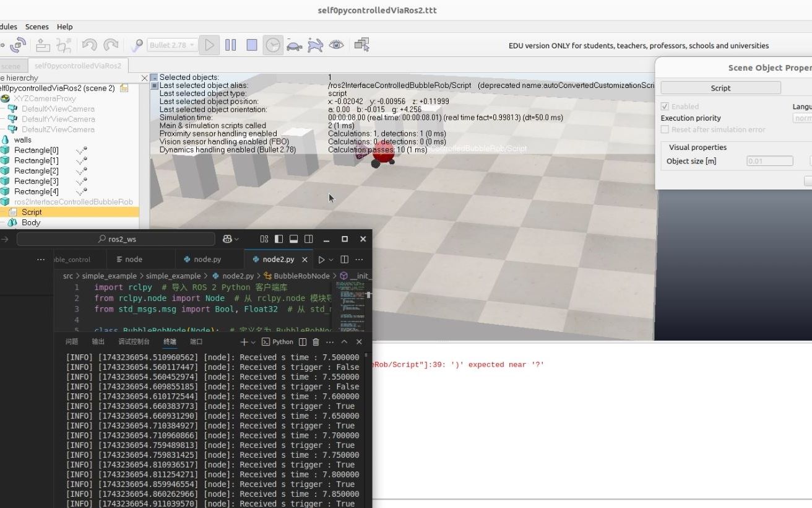
Task: Toggle the Enabled checkbox for the script
Action: click(665, 107)
